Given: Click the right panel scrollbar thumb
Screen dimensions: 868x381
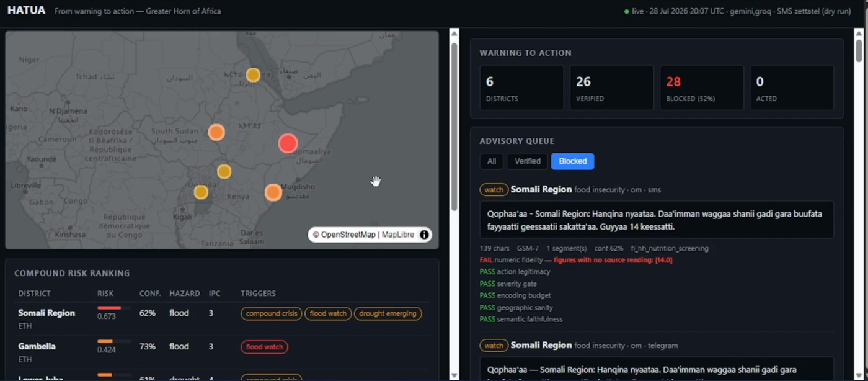Looking at the screenshot, I should point(859,51).
